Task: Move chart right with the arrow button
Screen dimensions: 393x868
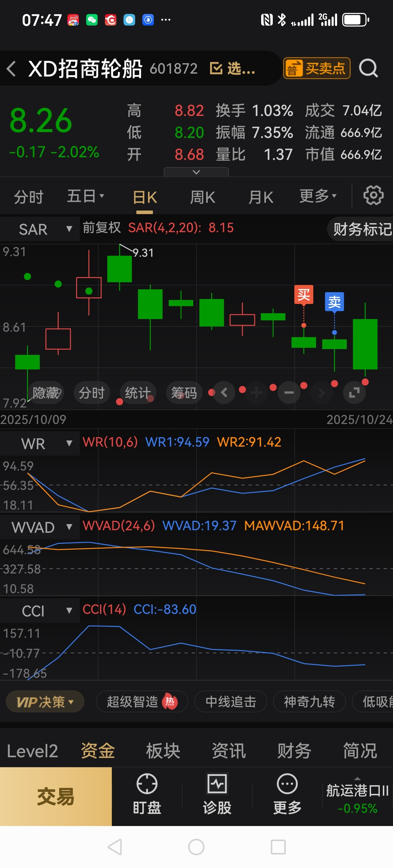Action: point(322,392)
